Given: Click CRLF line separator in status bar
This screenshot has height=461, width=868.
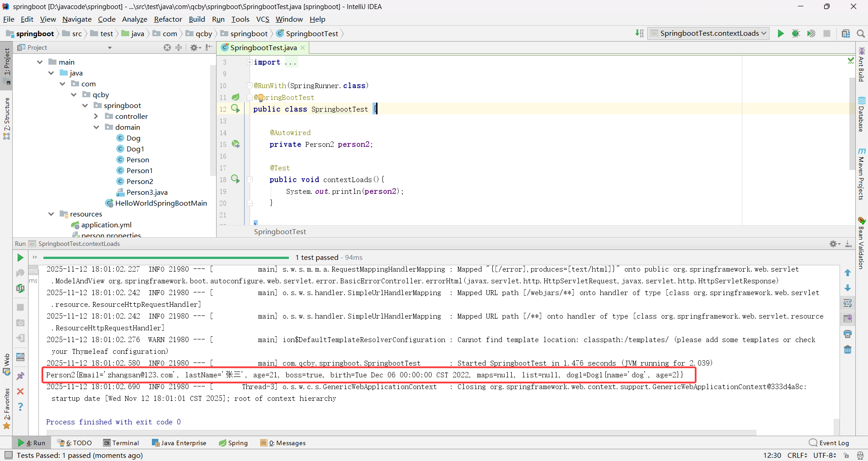Looking at the screenshot, I should tap(797, 455).
